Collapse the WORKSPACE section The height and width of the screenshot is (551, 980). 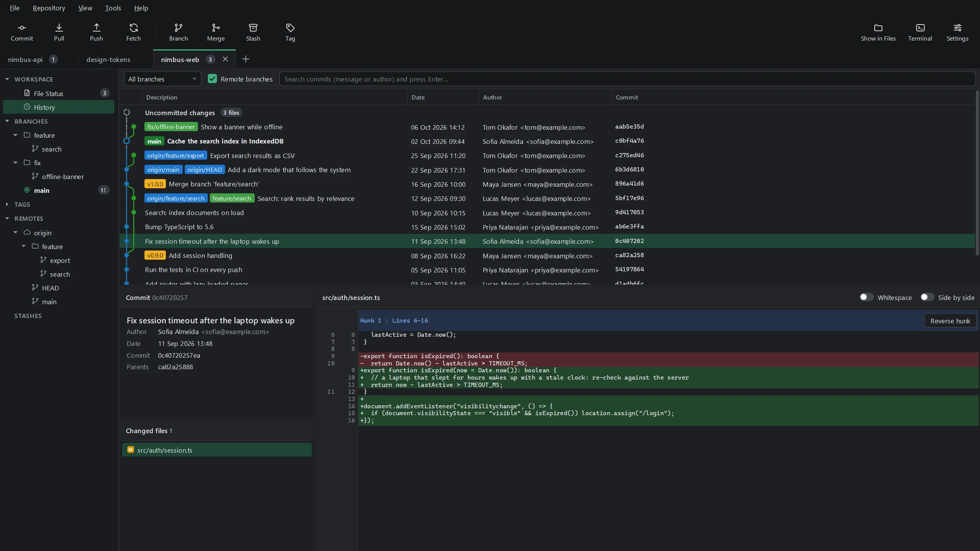tap(7, 79)
